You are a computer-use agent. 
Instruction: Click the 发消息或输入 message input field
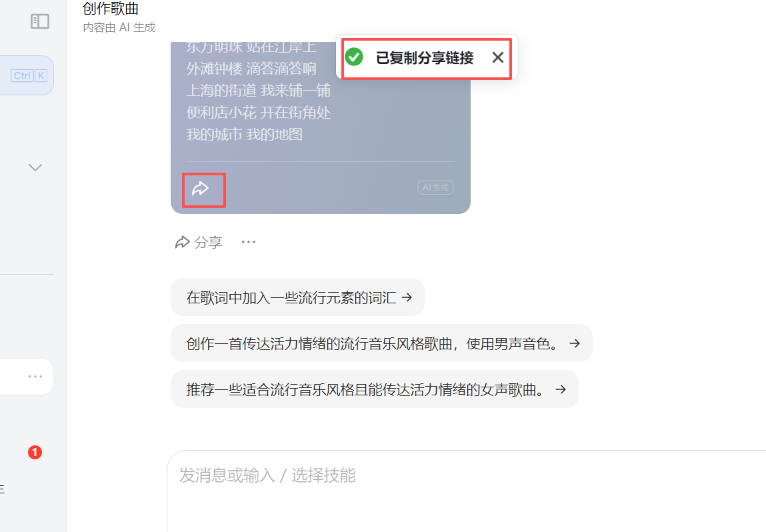pyautogui.click(x=467, y=491)
